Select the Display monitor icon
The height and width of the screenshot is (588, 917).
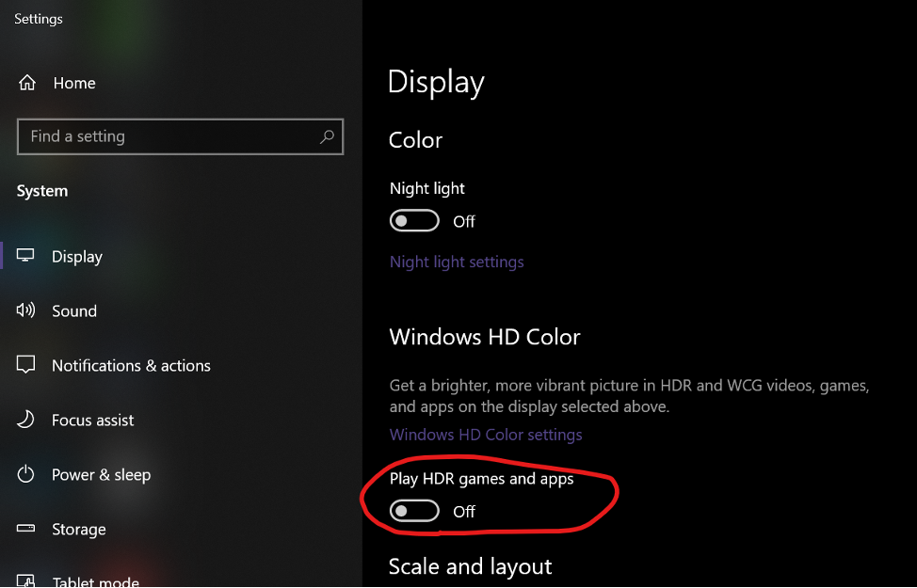(x=25, y=256)
